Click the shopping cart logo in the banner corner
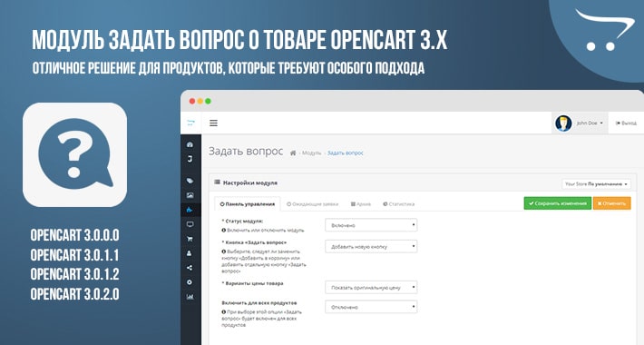The width and height of the screenshot is (644, 345). [604, 31]
